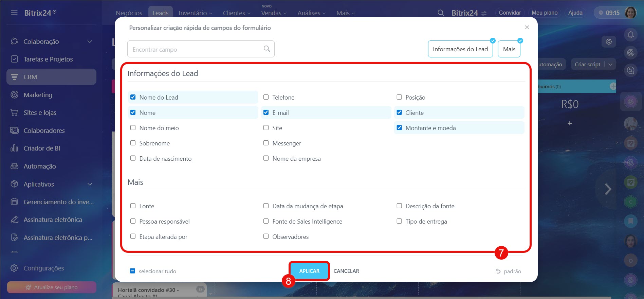Open the Criar script dropdown arrow
644x299 pixels.
tap(610, 64)
